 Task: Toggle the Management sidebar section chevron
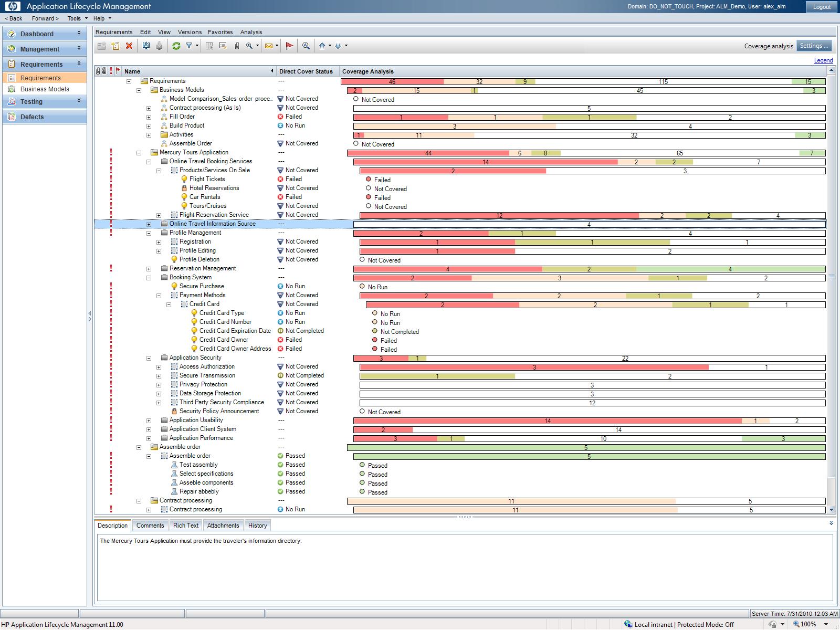click(79, 48)
